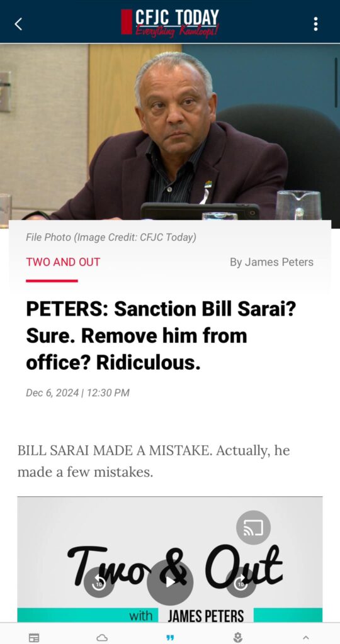340x644 pixels.
Task: Tap the file photo image credit caption
Action: (111, 237)
